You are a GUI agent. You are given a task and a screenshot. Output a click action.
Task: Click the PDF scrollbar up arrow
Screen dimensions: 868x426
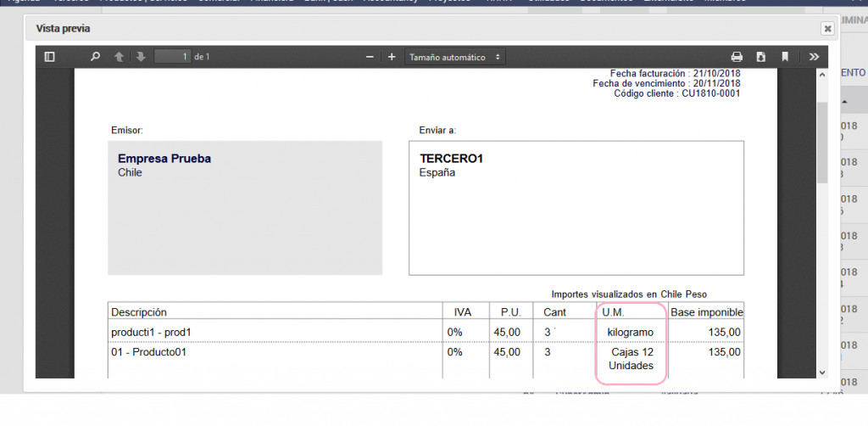[822, 75]
